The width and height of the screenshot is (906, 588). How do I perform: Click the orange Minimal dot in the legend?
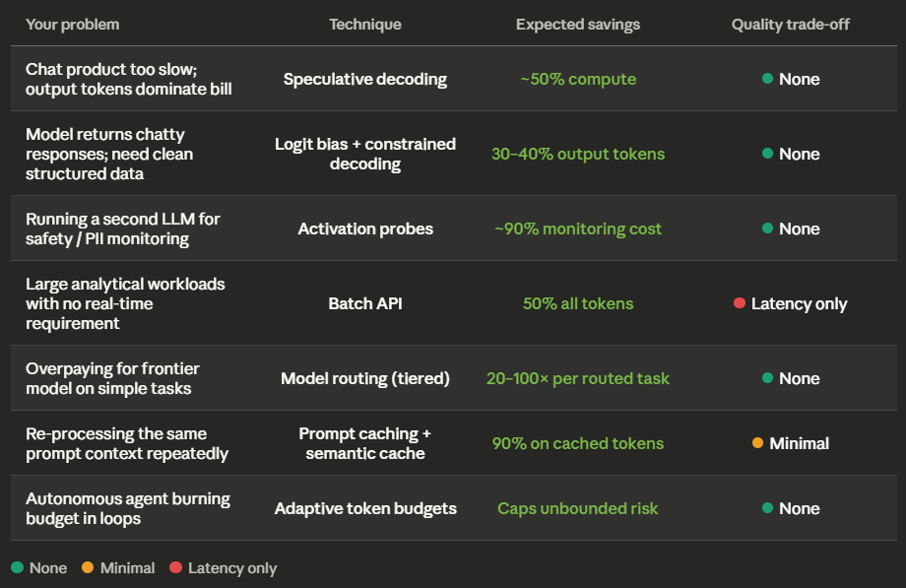pyautogui.click(x=88, y=567)
